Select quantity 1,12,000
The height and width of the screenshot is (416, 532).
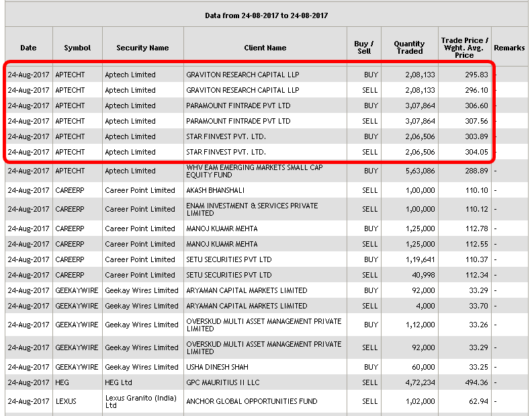tap(420, 325)
